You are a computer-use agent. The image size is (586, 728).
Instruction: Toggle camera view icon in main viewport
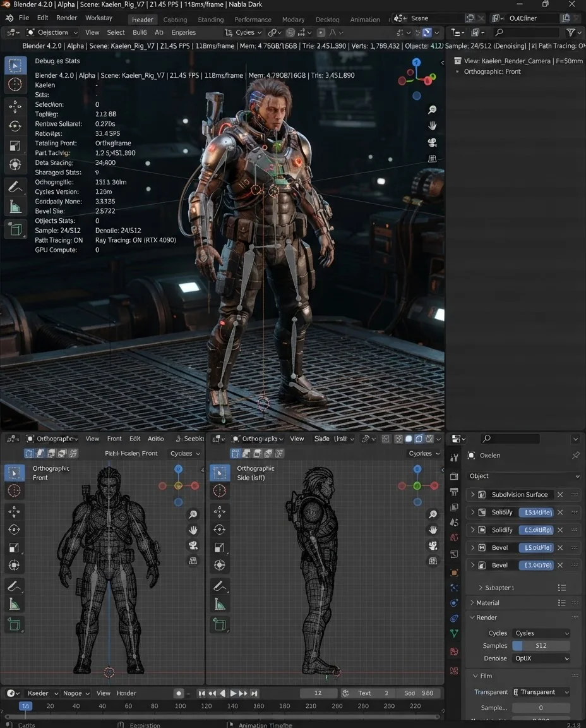[432, 143]
